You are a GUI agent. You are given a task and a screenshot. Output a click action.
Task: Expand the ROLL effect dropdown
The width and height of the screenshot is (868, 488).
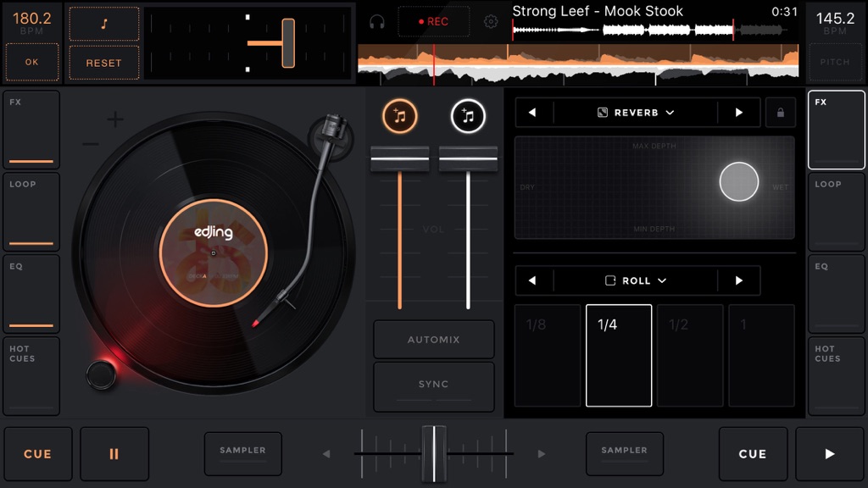click(x=636, y=280)
